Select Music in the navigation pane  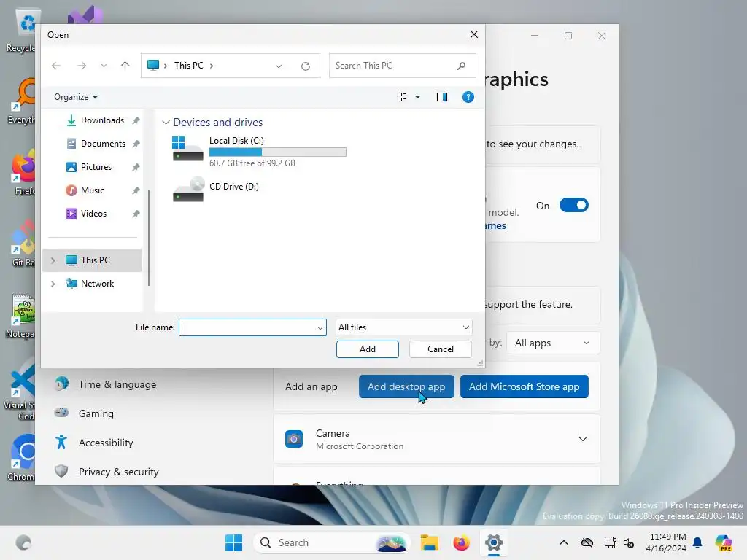[x=93, y=190]
